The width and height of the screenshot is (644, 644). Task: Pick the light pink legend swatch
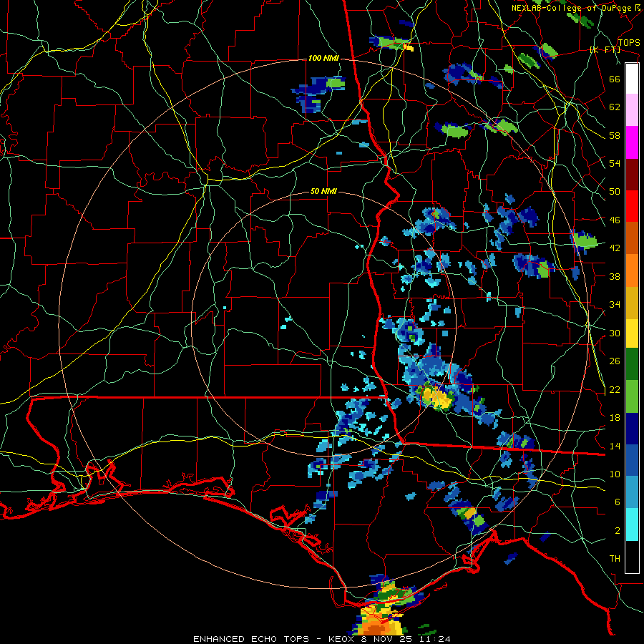click(632, 109)
